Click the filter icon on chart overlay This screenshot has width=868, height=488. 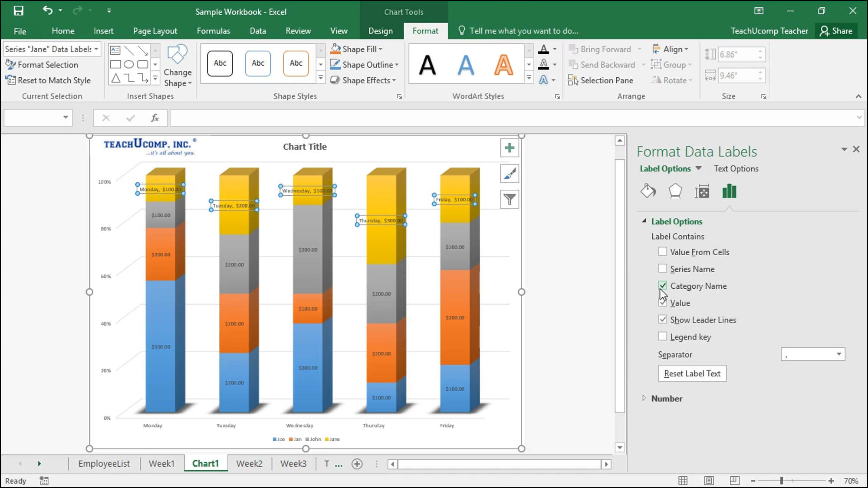click(510, 199)
